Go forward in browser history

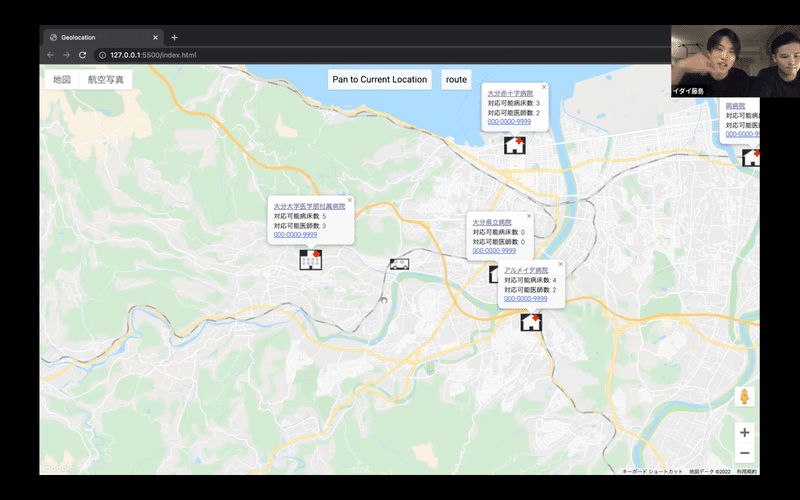coord(66,55)
